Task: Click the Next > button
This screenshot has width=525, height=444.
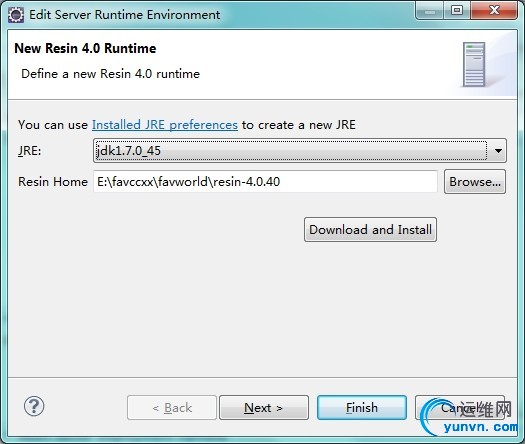Action: point(264,408)
